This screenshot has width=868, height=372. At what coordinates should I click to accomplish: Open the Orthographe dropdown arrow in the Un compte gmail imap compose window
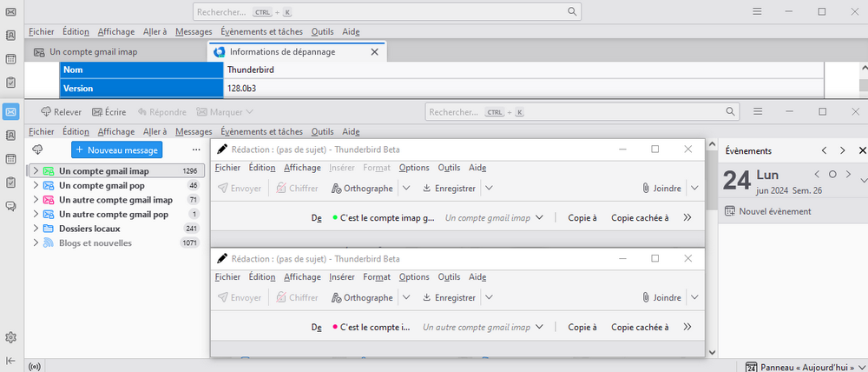406,189
